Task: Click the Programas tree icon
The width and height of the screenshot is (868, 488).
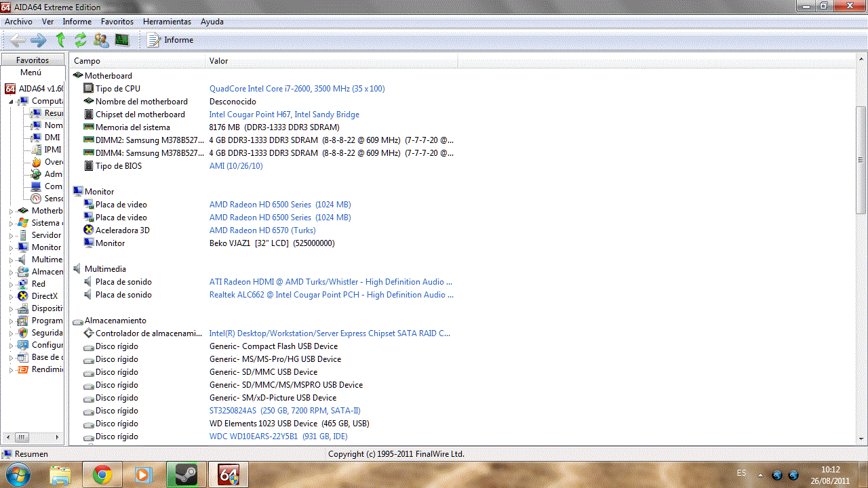Action: 23,321
